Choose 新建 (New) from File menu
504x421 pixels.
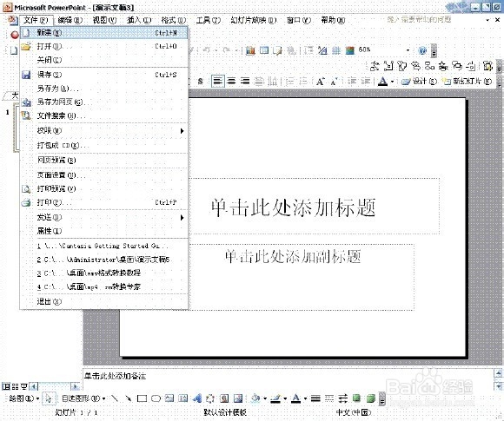pyautogui.click(x=103, y=32)
